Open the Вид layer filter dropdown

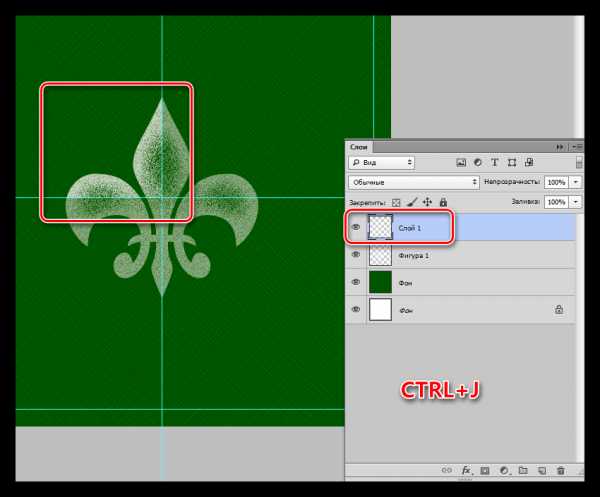pyautogui.click(x=382, y=162)
